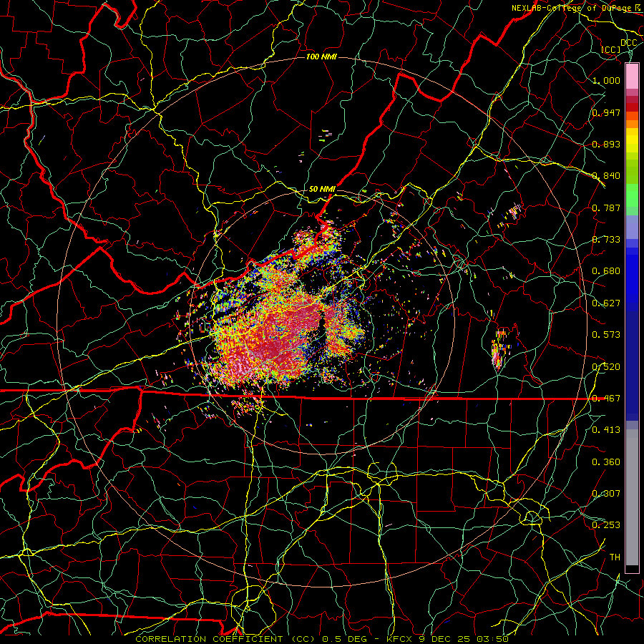Select the 0.733 scale value
The image size is (644, 644).
(606, 240)
